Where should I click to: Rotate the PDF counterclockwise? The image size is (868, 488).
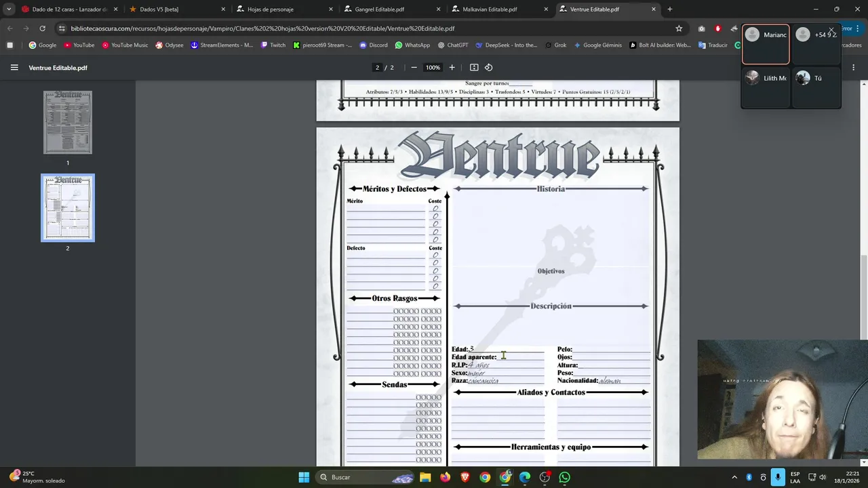point(488,68)
